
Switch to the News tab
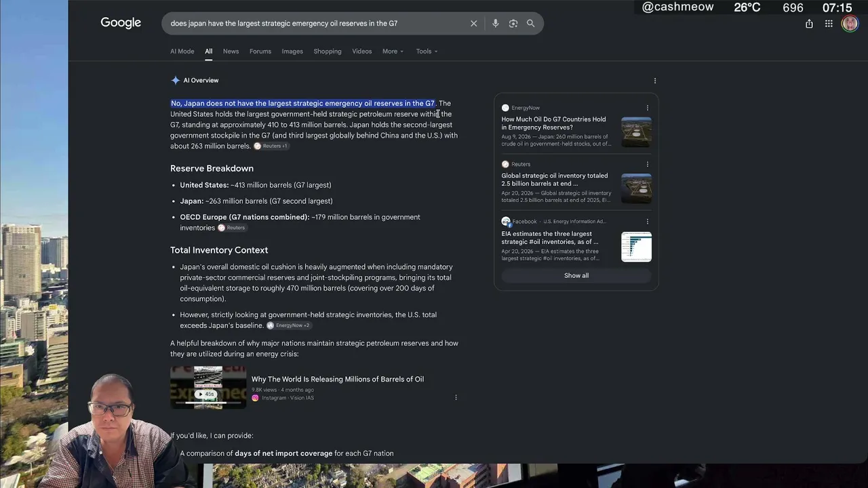(x=231, y=52)
